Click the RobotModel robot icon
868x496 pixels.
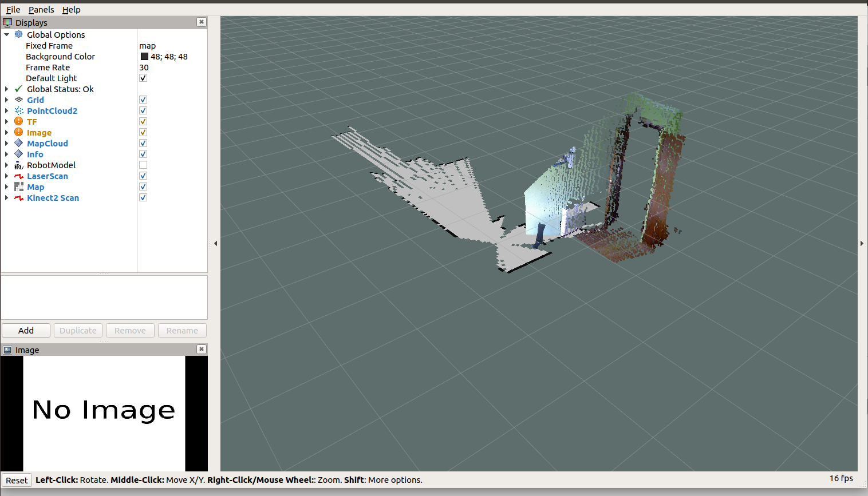19,165
